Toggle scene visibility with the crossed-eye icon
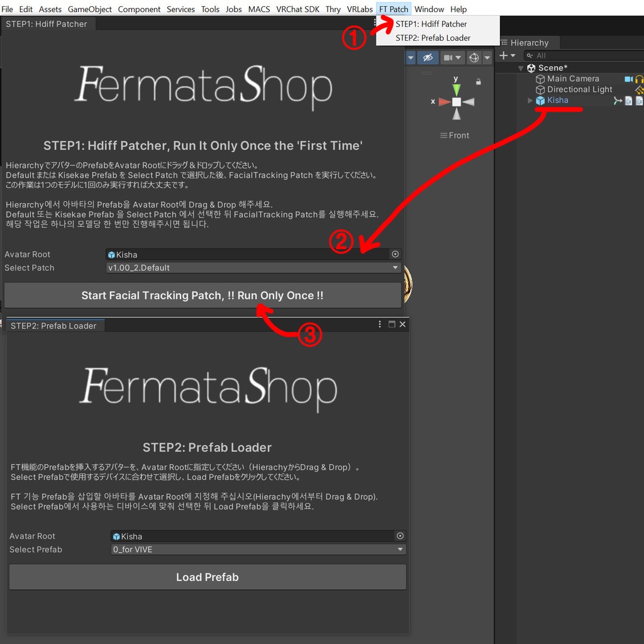 pos(428,57)
